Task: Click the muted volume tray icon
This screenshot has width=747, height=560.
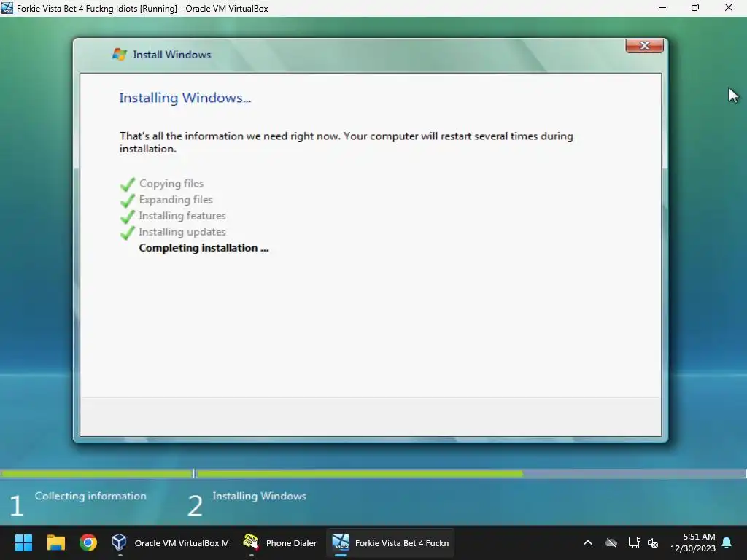Action: coord(653,542)
